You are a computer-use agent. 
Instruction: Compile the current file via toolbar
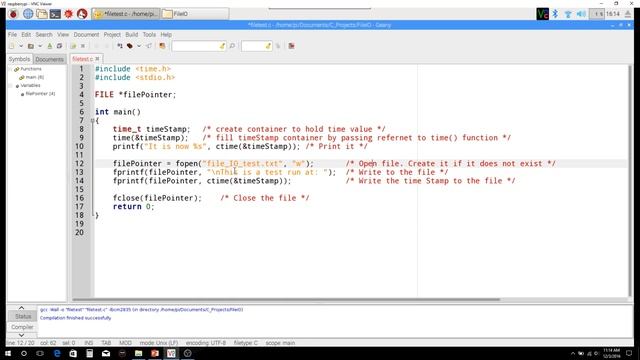(x=120, y=46)
